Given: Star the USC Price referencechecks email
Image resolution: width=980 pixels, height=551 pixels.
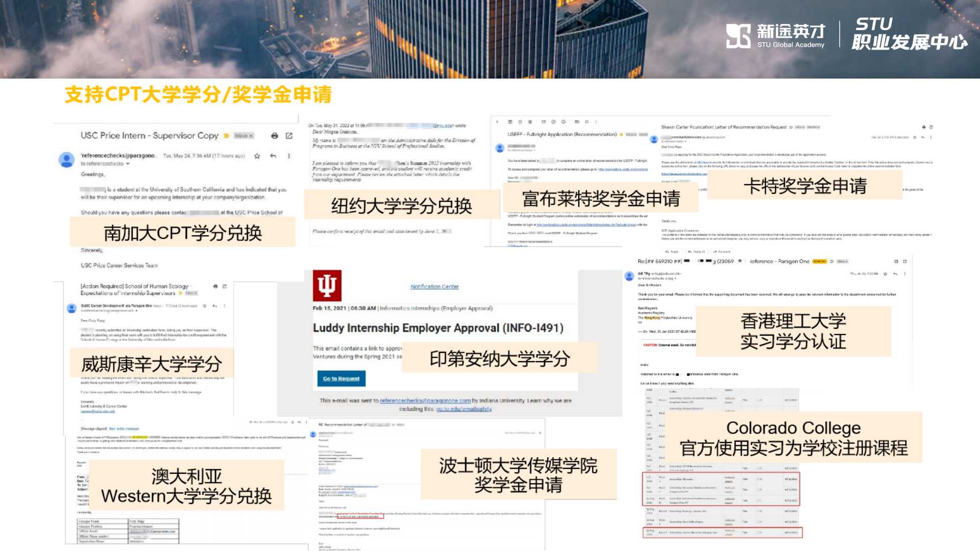Looking at the screenshot, I should point(257,156).
